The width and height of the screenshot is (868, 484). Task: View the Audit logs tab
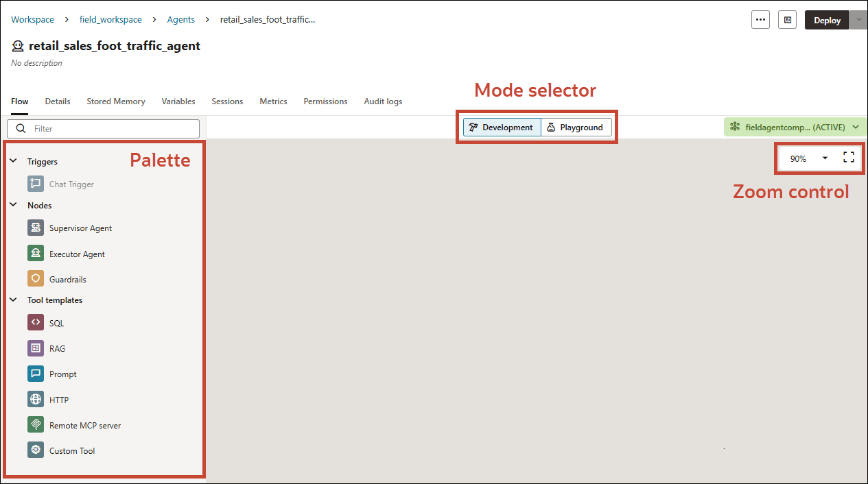pyautogui.click(x=383, y=101)
